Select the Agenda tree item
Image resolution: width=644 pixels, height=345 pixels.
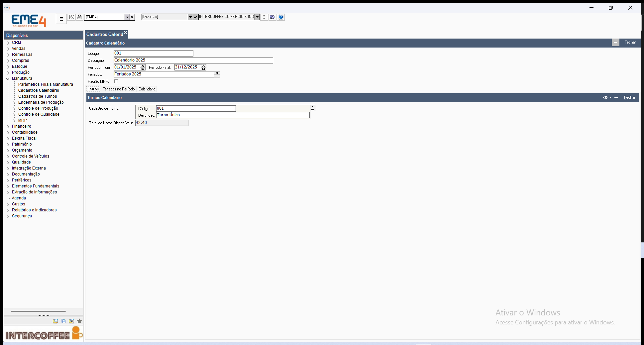pyautogui.click(x=19, y=198)
